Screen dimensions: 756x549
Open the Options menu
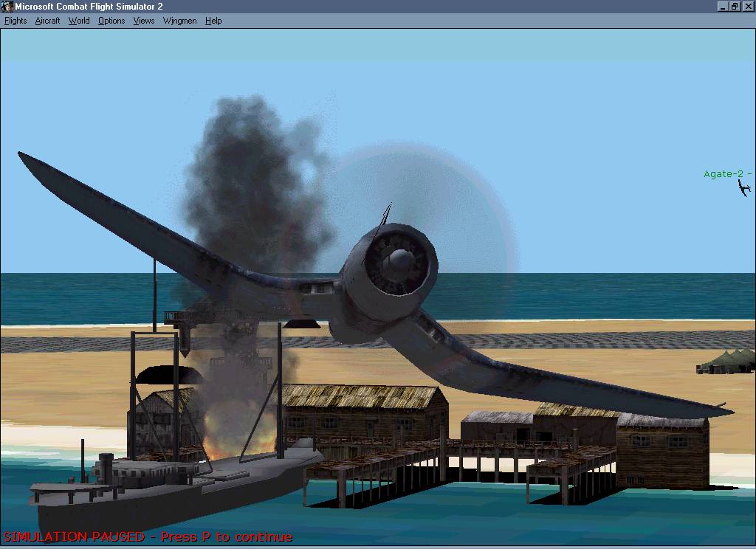(111, 21)
